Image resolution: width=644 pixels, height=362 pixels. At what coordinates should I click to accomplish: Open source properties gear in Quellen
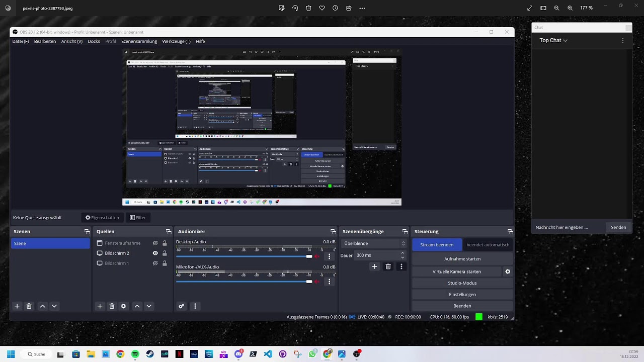[x=123, y=306]
